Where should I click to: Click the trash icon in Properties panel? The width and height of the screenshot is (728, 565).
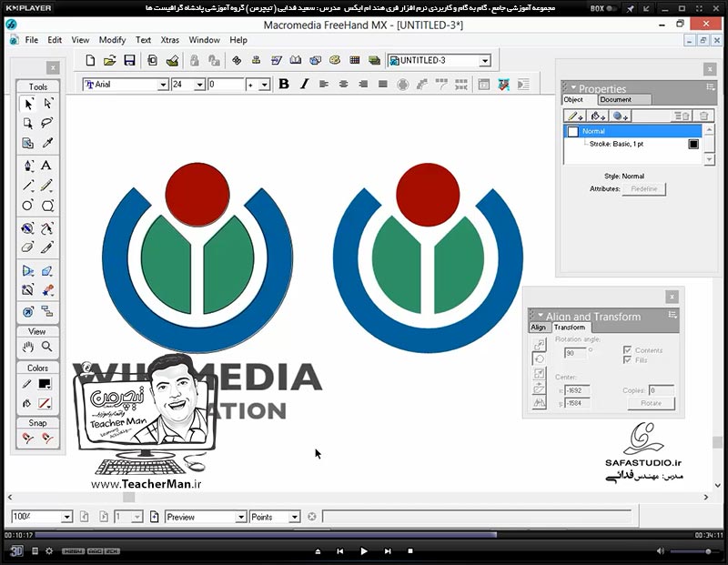point(703,116)
